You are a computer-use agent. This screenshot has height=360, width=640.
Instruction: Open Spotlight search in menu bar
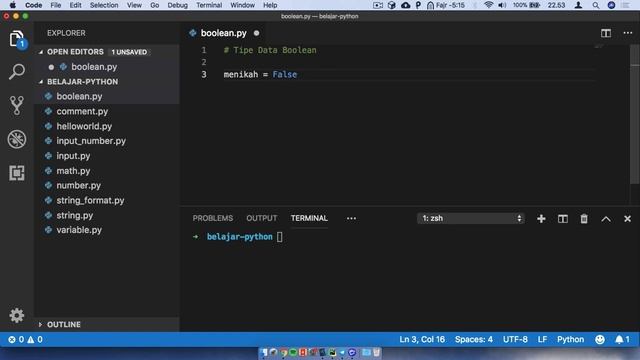coord(596,5)
